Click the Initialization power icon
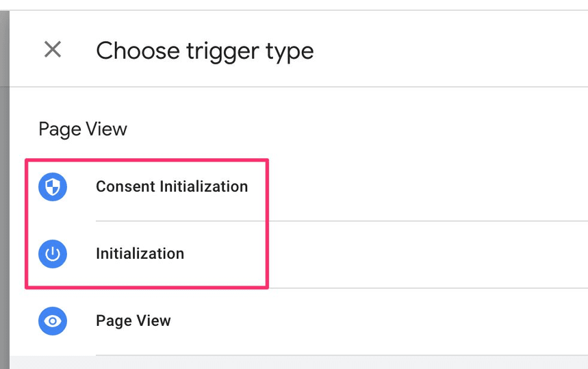The image size is (588, 369). pos(53,253)
